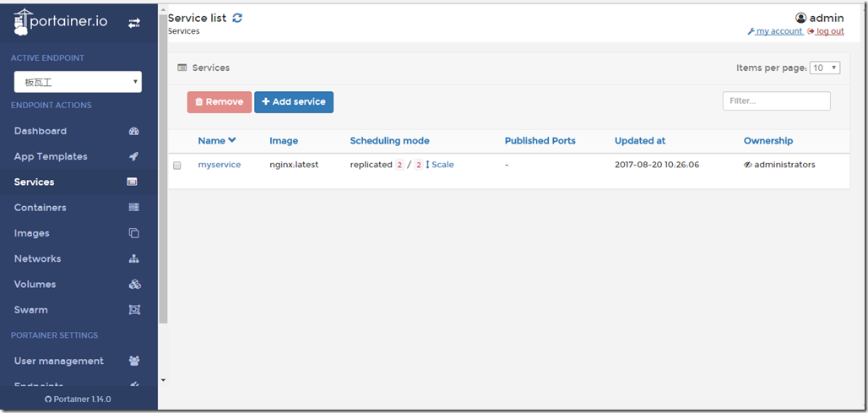
Task: Sort by Scheduling mode column header
Action: pos(390,140)
